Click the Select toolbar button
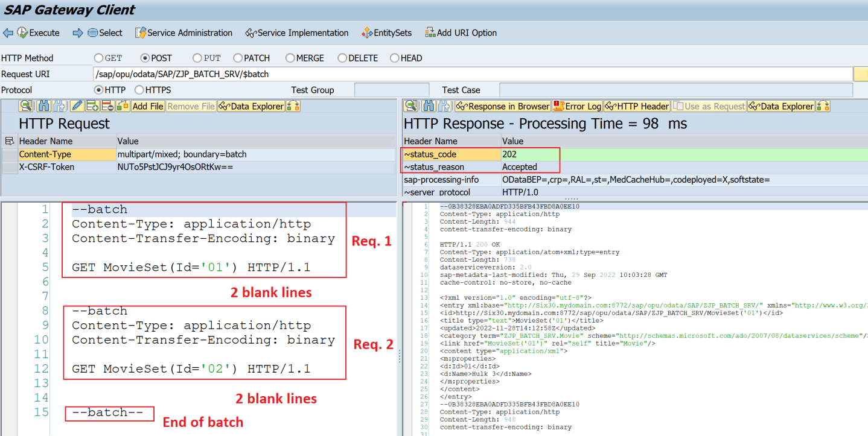The image size is (868, 436). point(104,33)
